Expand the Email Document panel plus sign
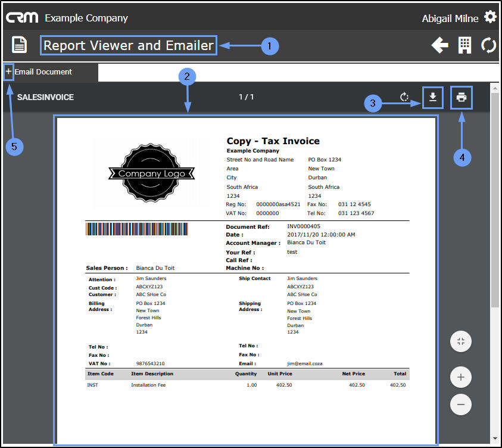Screen dimensions: 502x448 tap(8, 72)
